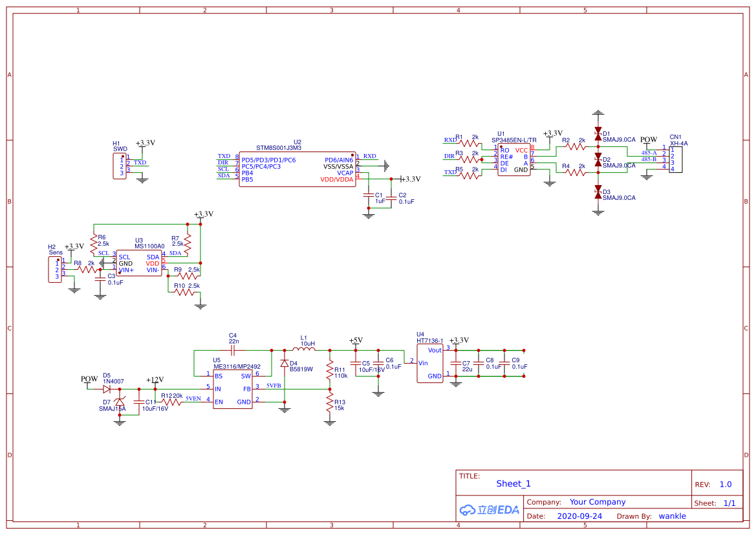Select the C5 10uF/16V capacitor symbol
Image resolution: width=756 pixels, height=535 pixels.
point(355,364)
